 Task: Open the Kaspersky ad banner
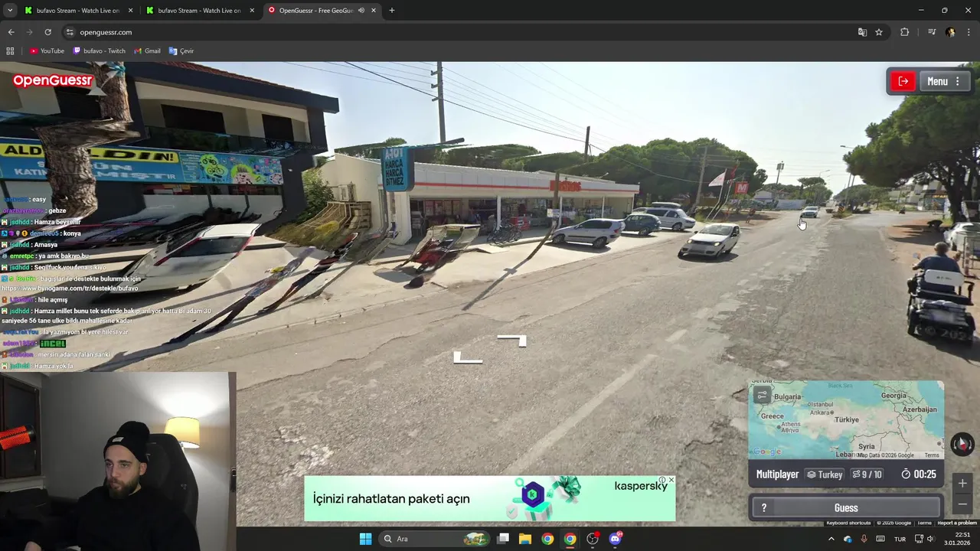coord(490,498)
